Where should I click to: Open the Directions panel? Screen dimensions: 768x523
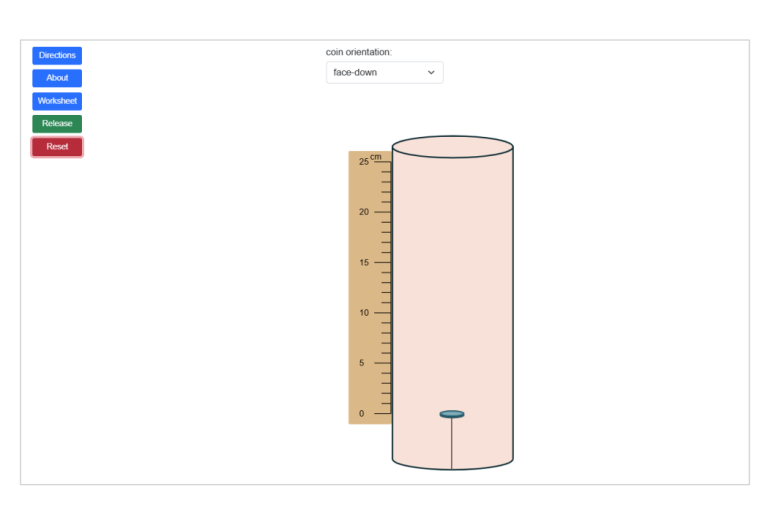57,55
